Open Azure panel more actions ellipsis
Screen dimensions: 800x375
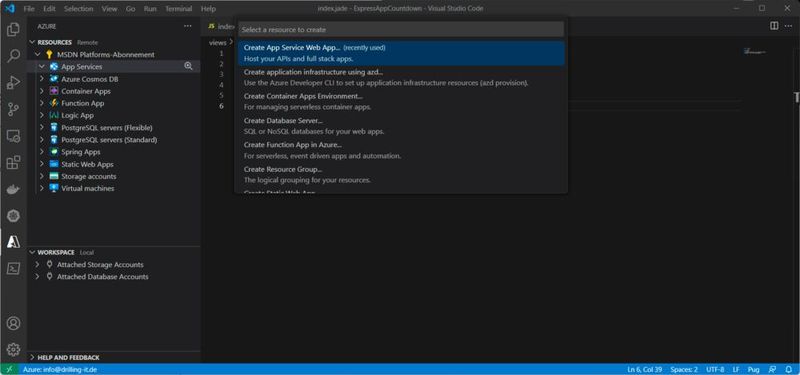tap(188, 26)
